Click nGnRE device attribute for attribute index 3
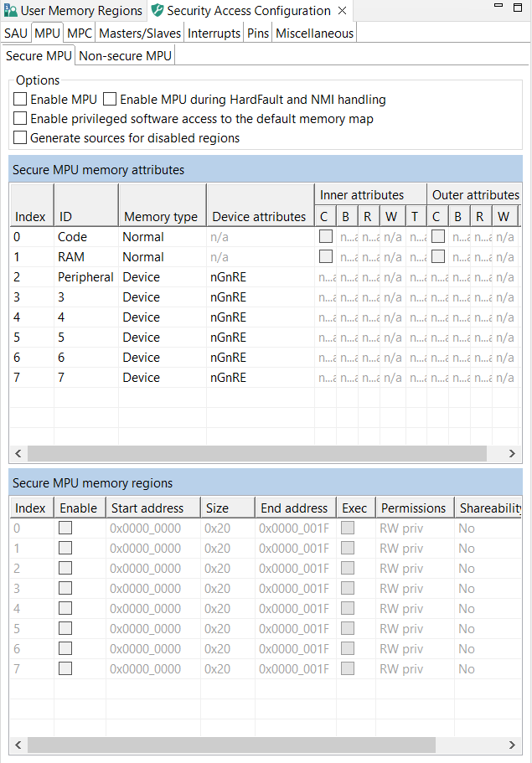The height and width of the screenshot is (763, 532). [x=261, y=296]
